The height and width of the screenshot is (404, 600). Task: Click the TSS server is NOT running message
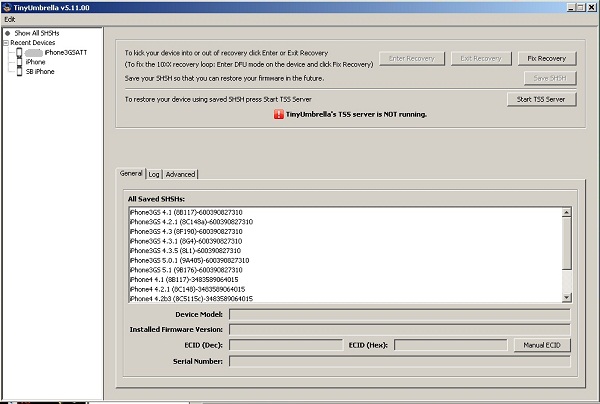click(x=356, y=114)
